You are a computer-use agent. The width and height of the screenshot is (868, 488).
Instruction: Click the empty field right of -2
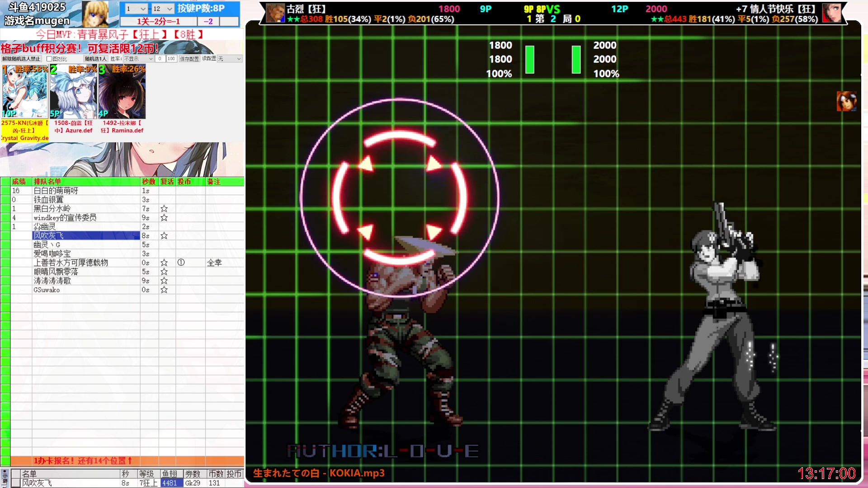pos(229,21)
